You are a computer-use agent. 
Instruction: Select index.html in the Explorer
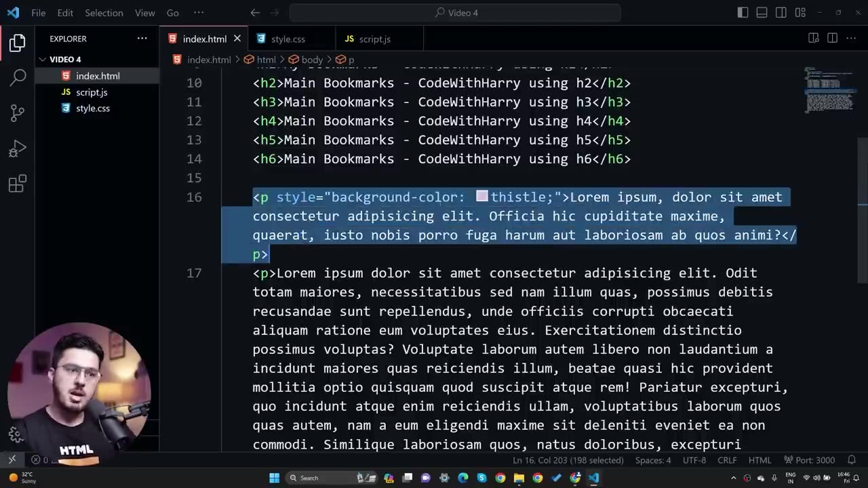pyautogui.click(x=98, y=76)
